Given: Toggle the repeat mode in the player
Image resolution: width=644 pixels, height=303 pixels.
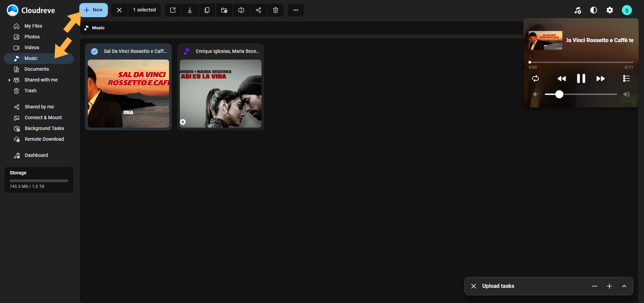Looking at the screenshot, I should click(x=535, y=78).
